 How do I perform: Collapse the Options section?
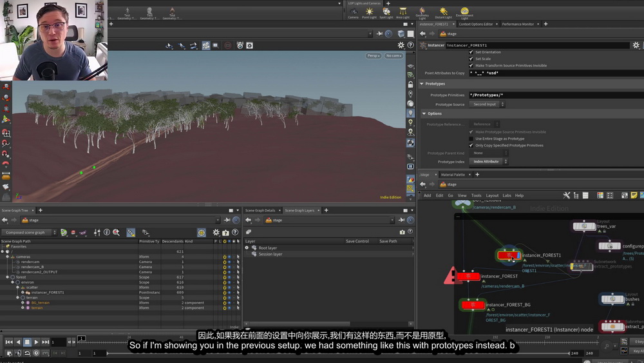tap(424, 113)
